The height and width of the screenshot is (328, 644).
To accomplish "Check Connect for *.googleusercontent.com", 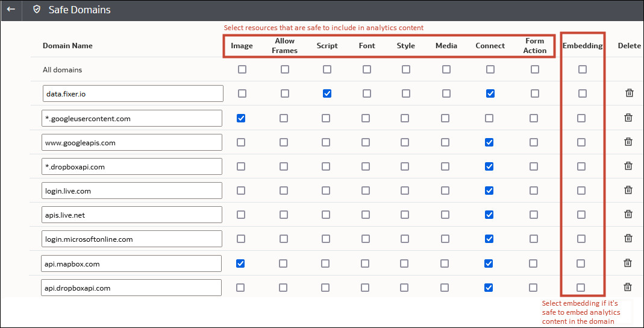I will [x=489, y=118].
